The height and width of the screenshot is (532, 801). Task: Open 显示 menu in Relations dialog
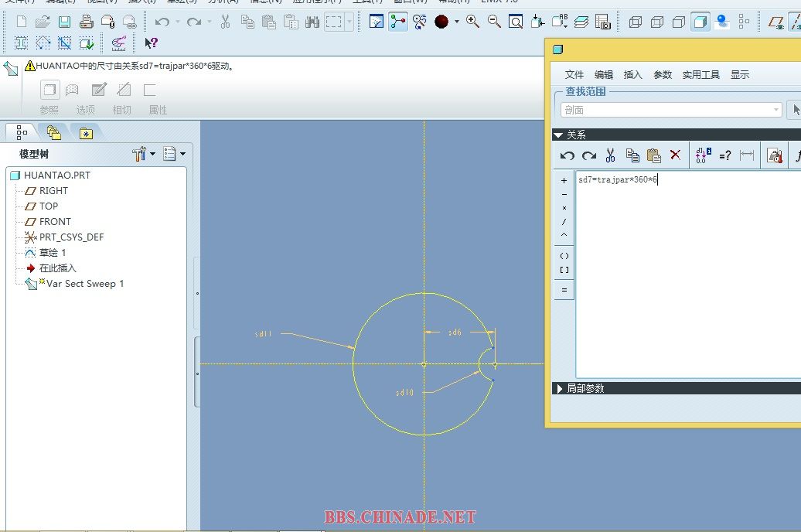[740, 74]
